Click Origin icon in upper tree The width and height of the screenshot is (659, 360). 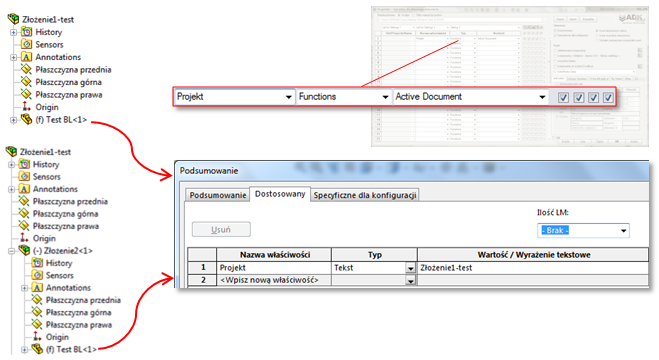click(26, 107)
